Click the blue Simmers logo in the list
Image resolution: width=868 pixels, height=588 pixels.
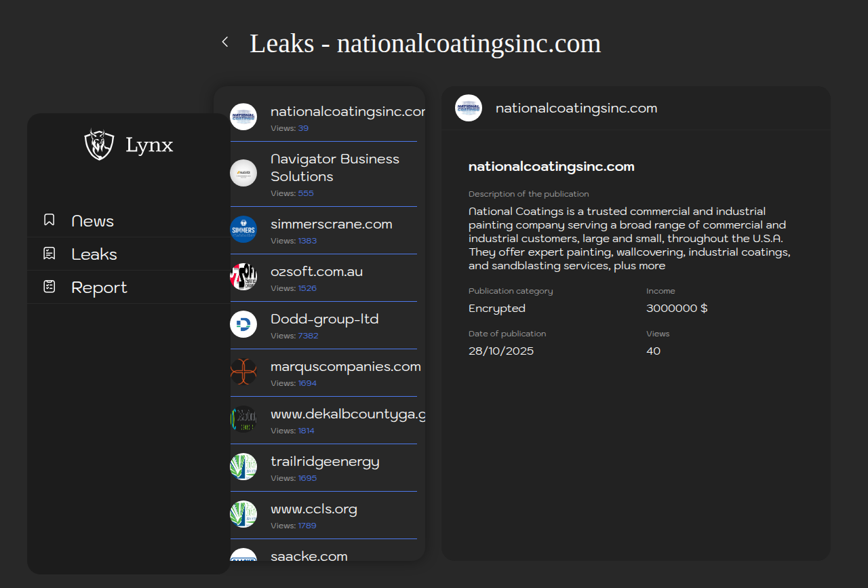(x=243, y=229)
